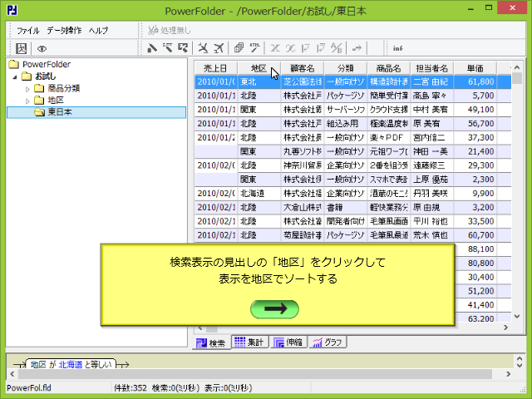This screenshot has height=399, width=532.
Task: Click the 61,800 price cell
Action: [475, 81]
